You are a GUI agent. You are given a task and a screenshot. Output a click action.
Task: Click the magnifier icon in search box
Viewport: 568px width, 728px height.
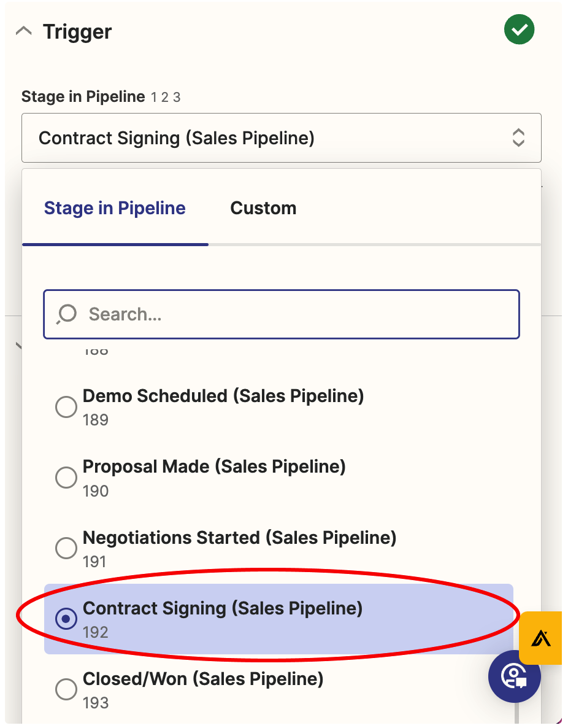66,314
